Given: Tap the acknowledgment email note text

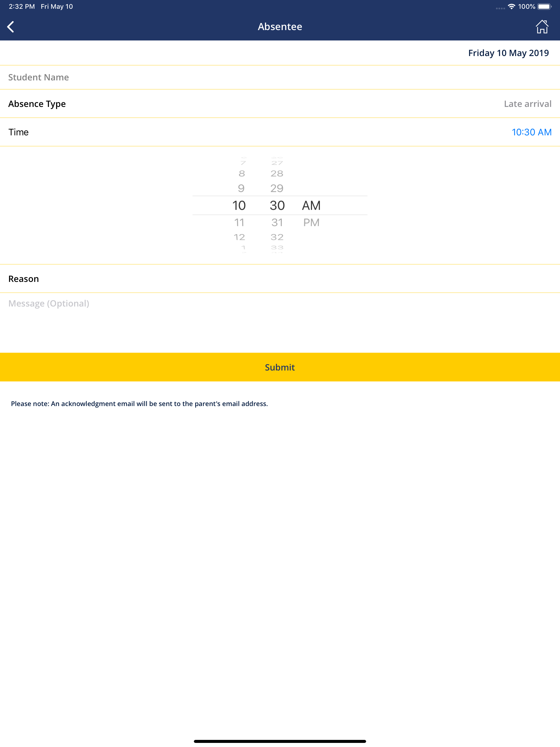Looking at the screenshot, I should click(139, 404).
